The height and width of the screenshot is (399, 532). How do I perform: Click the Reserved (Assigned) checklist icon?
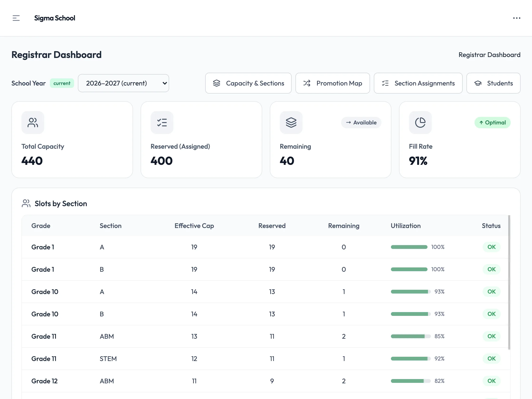point(162,122)
